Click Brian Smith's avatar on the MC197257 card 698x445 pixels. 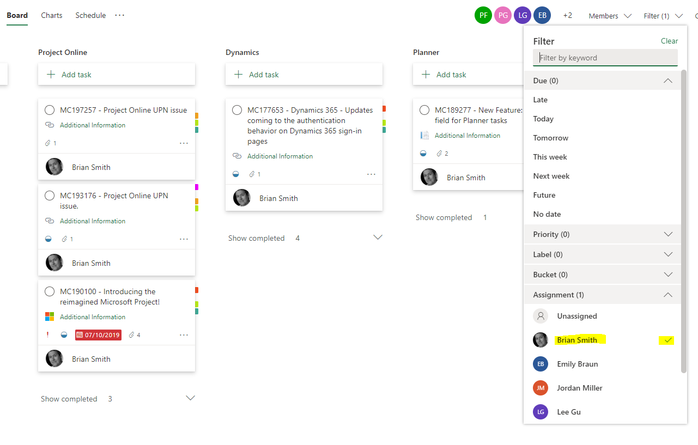[54, 167]
